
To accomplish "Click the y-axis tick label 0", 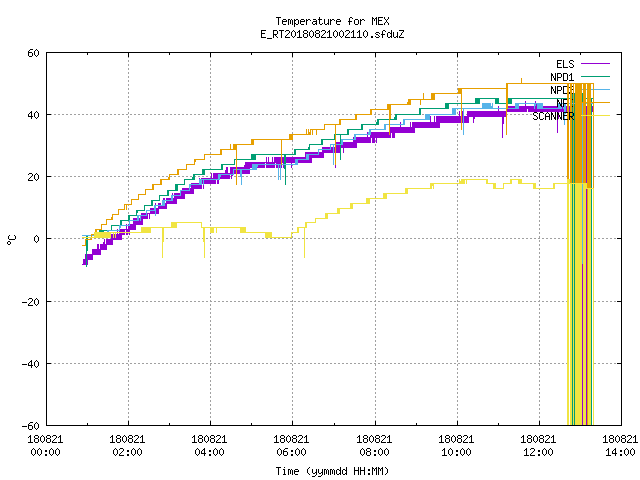I will tap(37, 239).
